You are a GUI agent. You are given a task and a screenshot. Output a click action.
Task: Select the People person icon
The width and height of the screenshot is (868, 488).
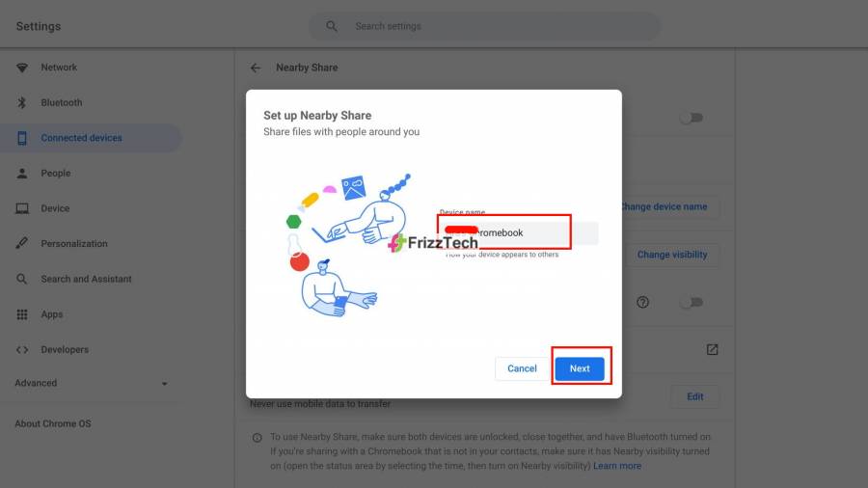pyautogui.click(x=22, y=174)
